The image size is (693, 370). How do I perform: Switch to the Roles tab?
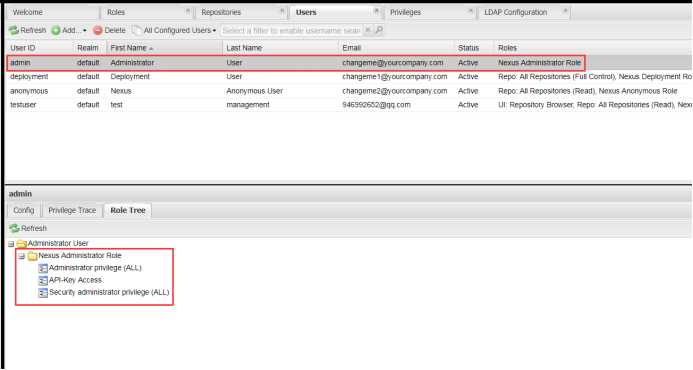[x=116, y=12]
